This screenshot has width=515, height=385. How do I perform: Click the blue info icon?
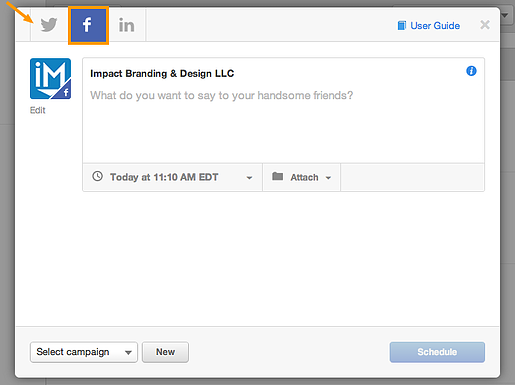pos(471,71)
